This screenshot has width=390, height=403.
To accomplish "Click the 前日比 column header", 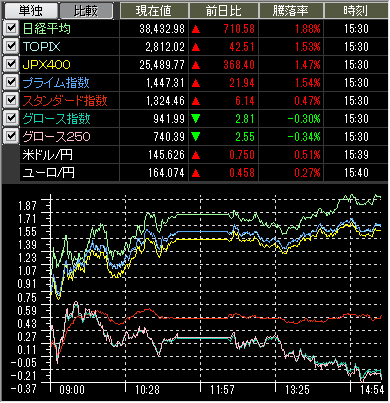I will 224,11.
